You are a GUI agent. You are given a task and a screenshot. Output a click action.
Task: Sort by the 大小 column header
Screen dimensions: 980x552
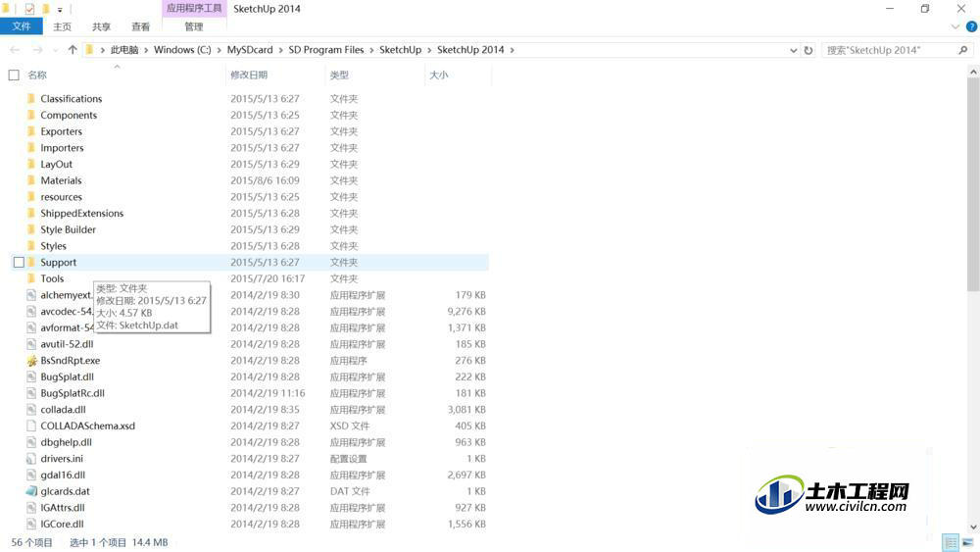point(439,75)
